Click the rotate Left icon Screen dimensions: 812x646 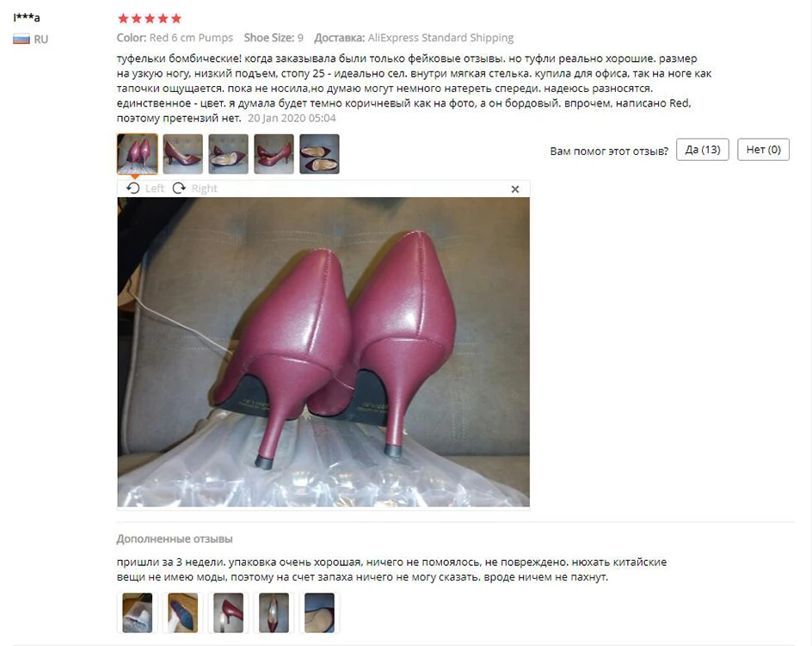[x=133, y=188]
